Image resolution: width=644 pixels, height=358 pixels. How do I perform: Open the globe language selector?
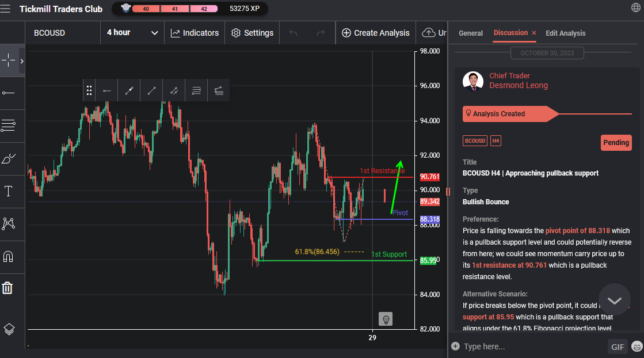tap(636, 8)
